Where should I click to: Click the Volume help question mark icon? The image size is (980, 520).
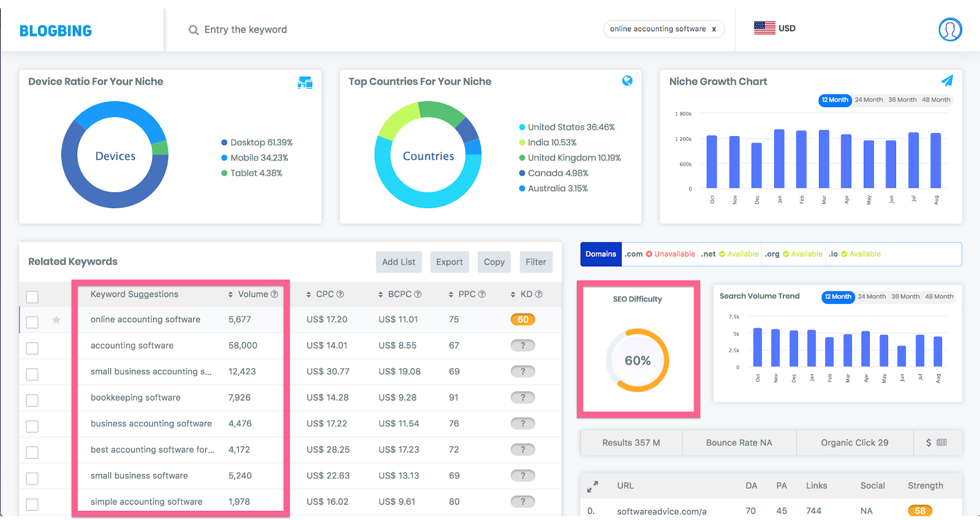[x=274, y=294]
